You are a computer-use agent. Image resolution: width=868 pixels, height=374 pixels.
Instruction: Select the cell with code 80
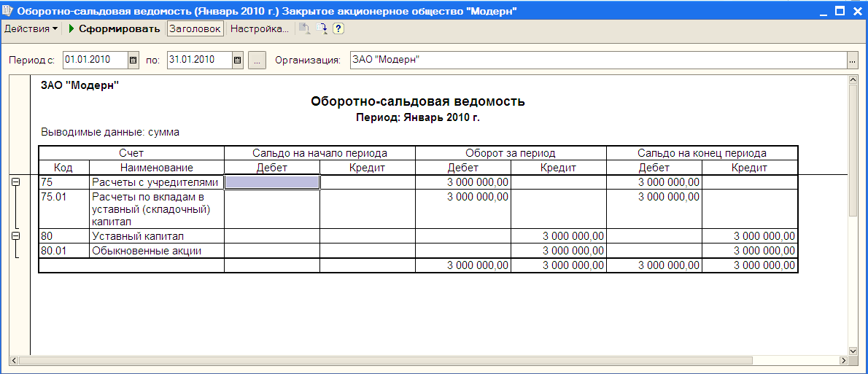pyautogui.click(x=63, y=237)
